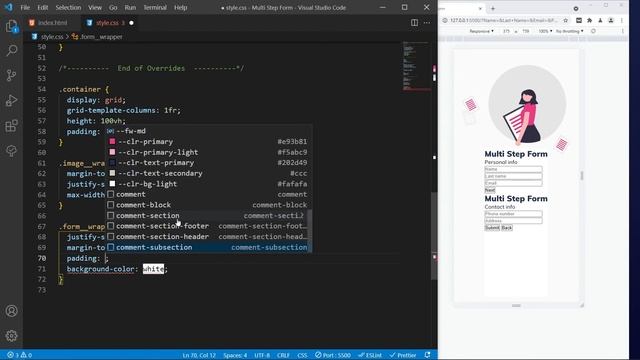Click the Back button in the form preview
640x360 pixels.
coord(507,228)
